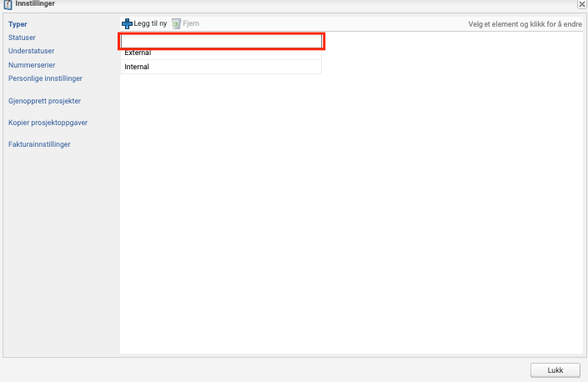This screenshot has height=382, width=588.
Task: Click the Innstillinger window icon in title bar
Action: [x=8, y=5]
